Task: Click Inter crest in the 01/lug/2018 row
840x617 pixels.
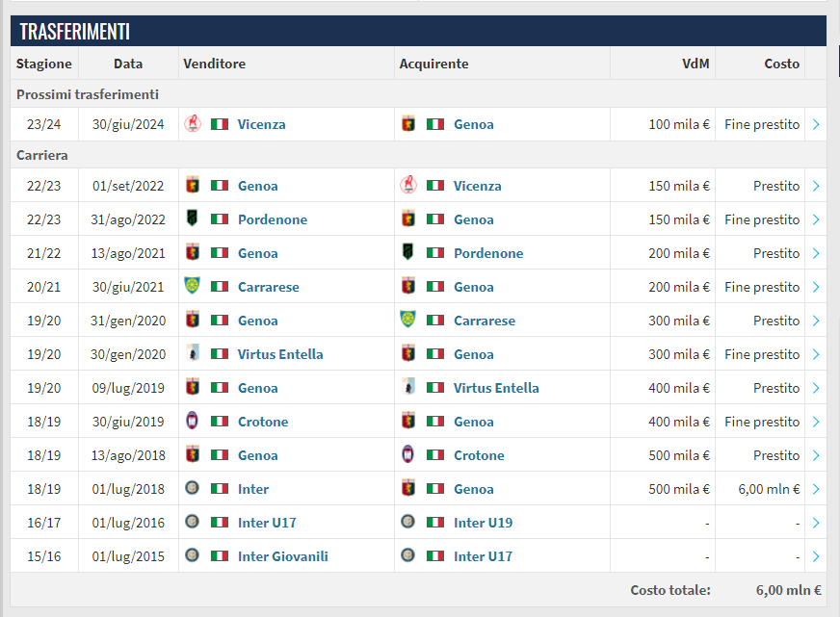Action: coord(193,489)
